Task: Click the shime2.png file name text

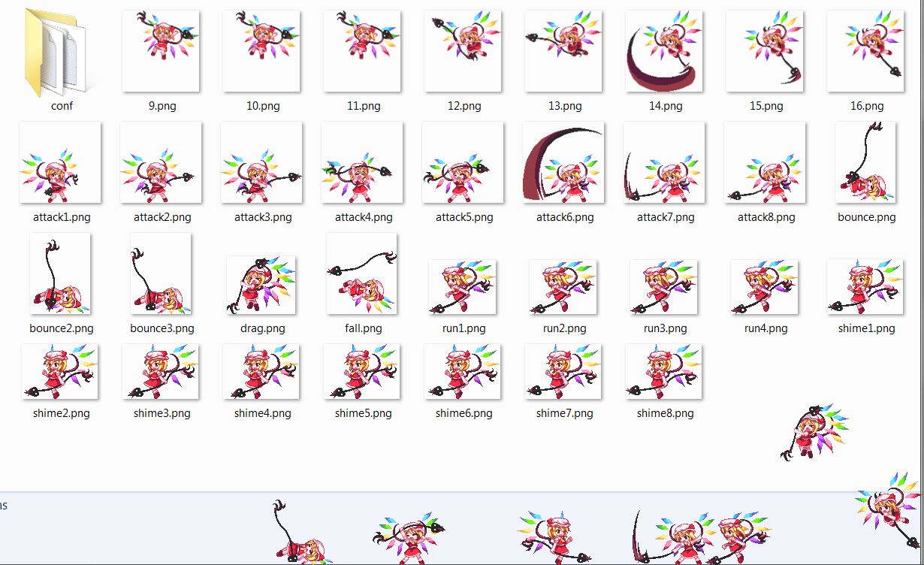Action: [62, 413]
